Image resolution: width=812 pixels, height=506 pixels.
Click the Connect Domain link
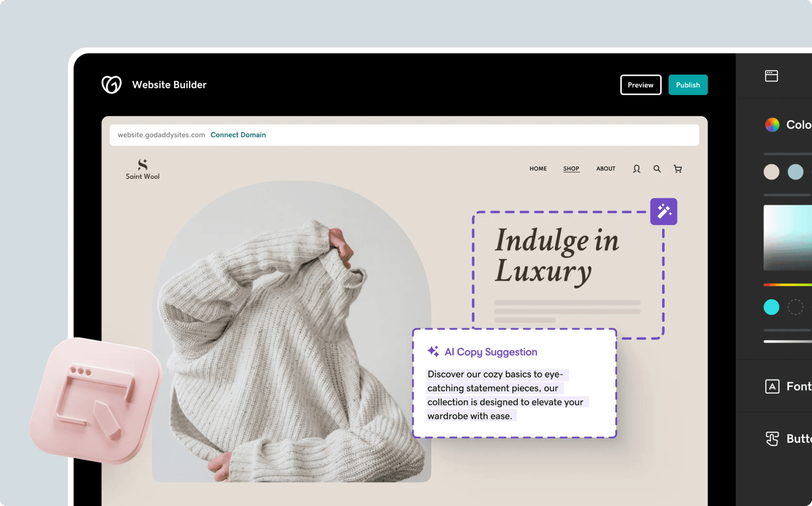[x=238, y=135]
